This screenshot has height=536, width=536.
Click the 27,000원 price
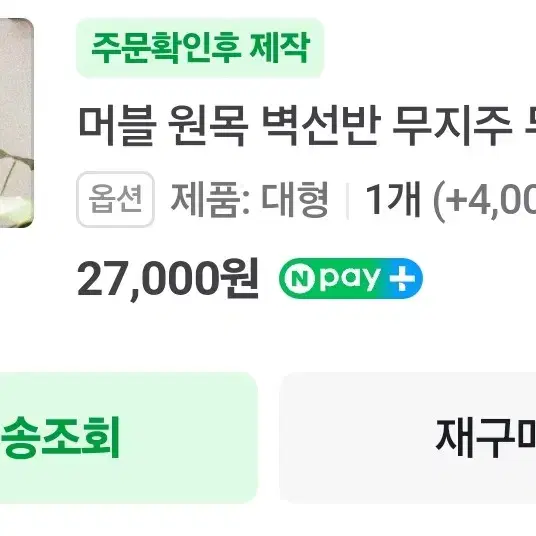(x=168, y=279)
